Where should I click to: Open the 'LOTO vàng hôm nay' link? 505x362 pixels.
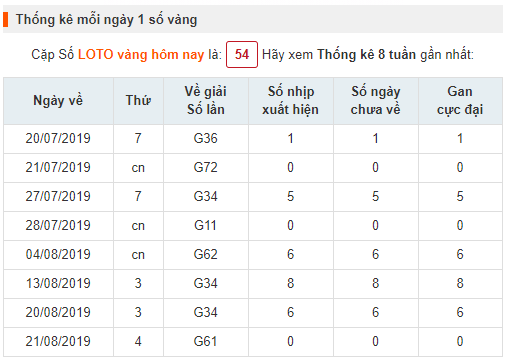141,54
